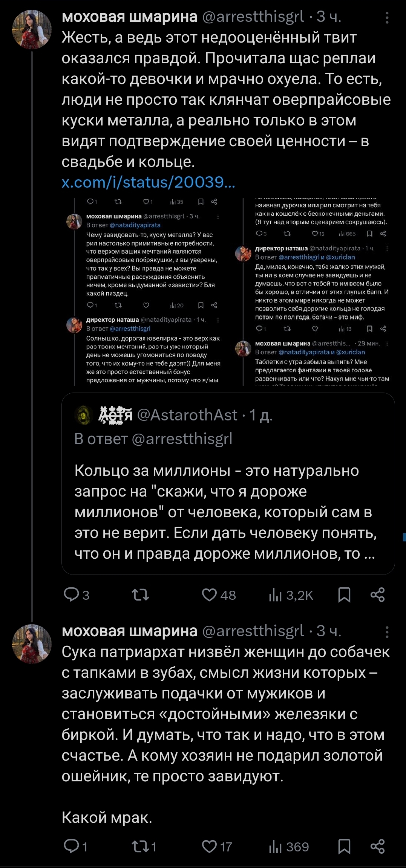Viewport: 406px width, 868px height.
Task: Open more options menu of second tweet
Action: [387, 632]
